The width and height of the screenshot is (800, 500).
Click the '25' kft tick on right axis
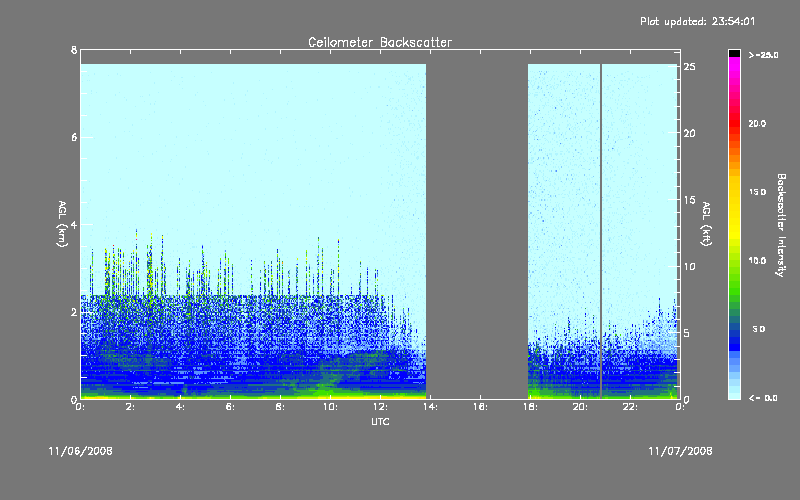pyautogui.click(x=689, y=67)
